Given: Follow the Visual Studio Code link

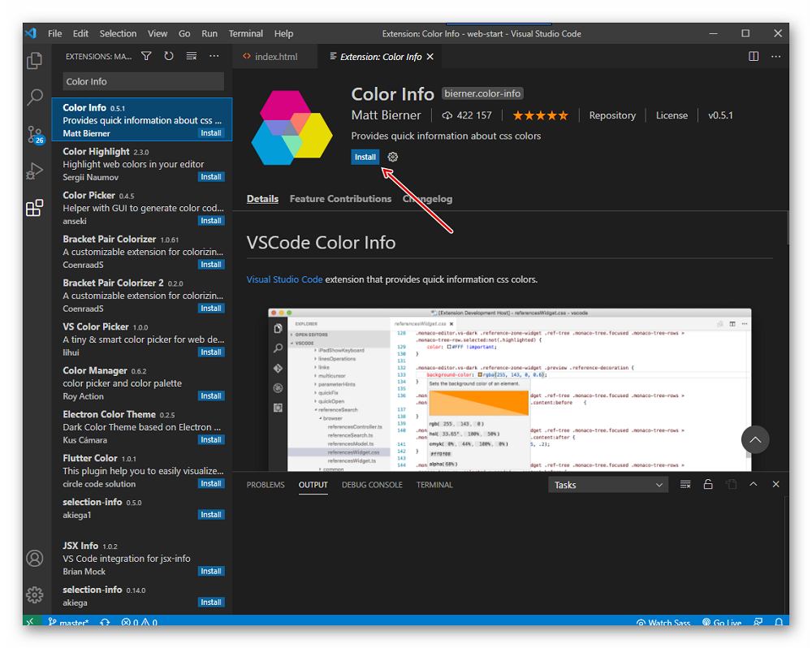Looking at the screenshot, I should tap(284, 279).
